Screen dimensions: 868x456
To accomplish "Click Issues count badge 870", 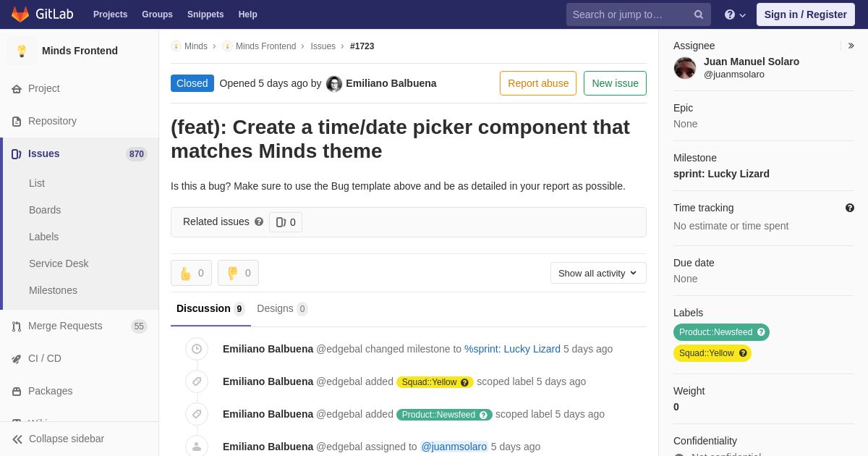I will 137,154.
